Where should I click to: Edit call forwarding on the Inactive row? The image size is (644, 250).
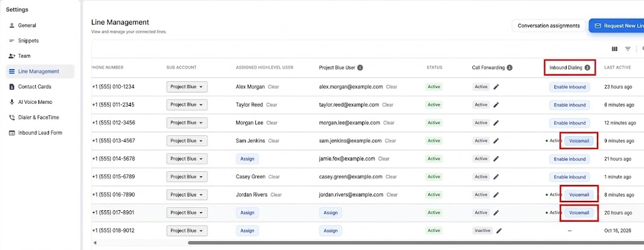[x=499, y=230]
